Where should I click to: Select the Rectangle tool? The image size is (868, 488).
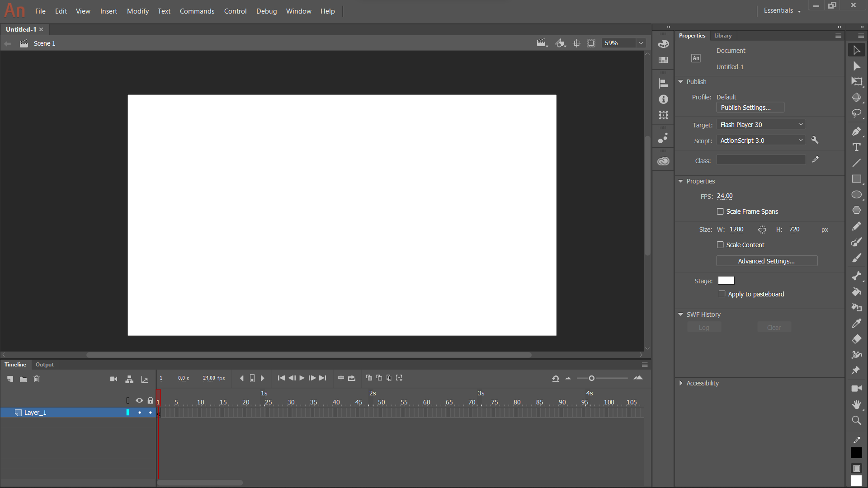coord(856,179)
